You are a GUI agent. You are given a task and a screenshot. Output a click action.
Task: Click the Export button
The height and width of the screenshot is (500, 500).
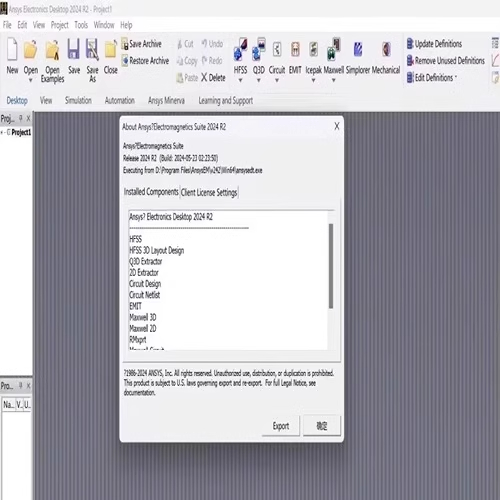(281, 426)
